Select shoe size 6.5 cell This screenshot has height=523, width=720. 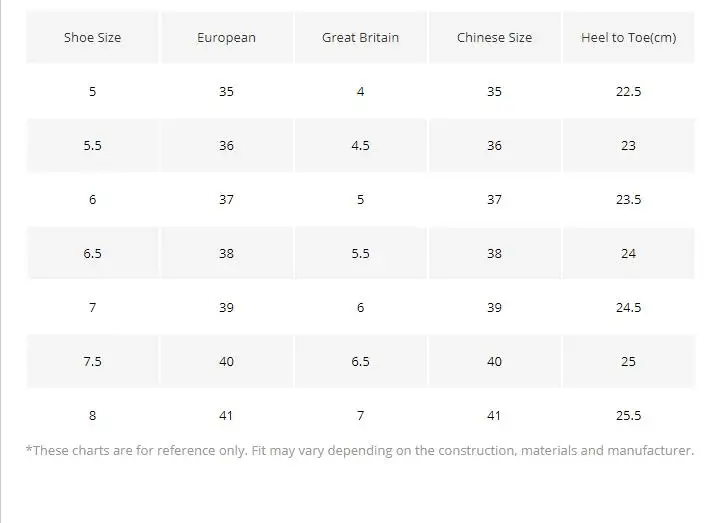point(92,253)
